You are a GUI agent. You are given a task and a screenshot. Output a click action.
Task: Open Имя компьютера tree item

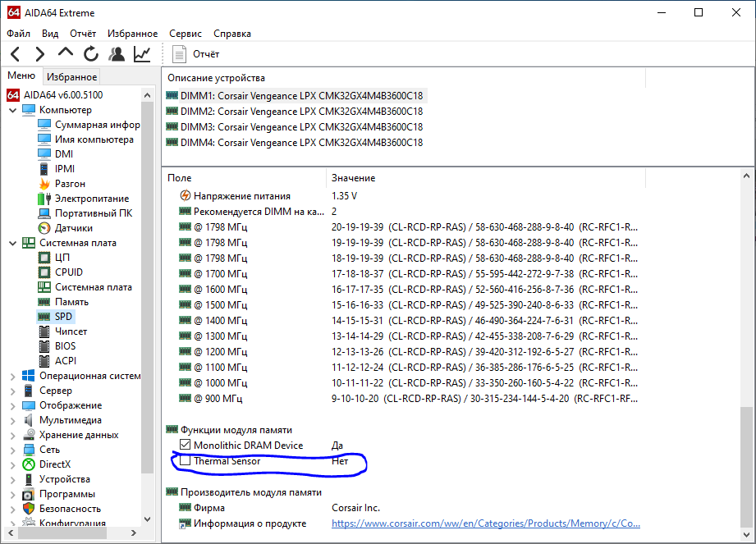tap(85, 139)
